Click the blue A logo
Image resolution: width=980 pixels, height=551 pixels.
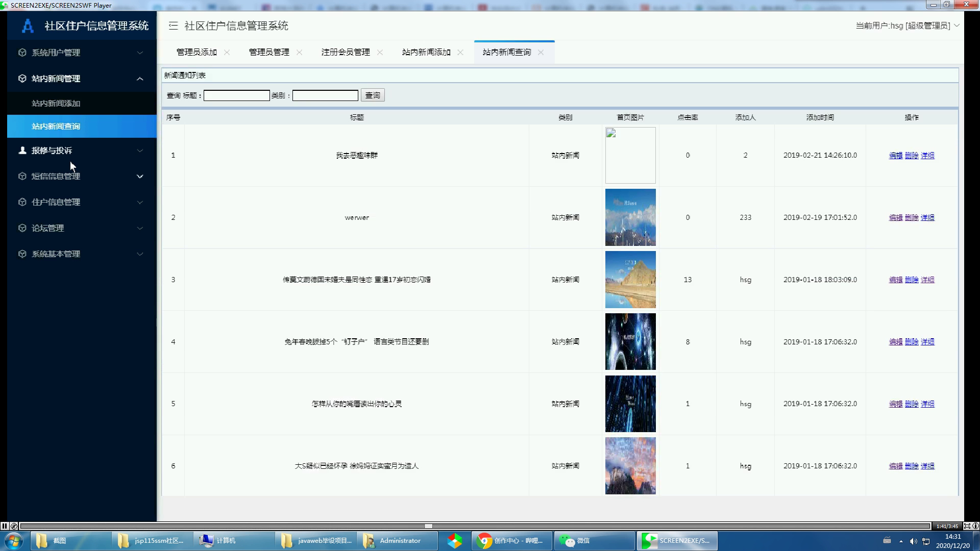[28, 26]
